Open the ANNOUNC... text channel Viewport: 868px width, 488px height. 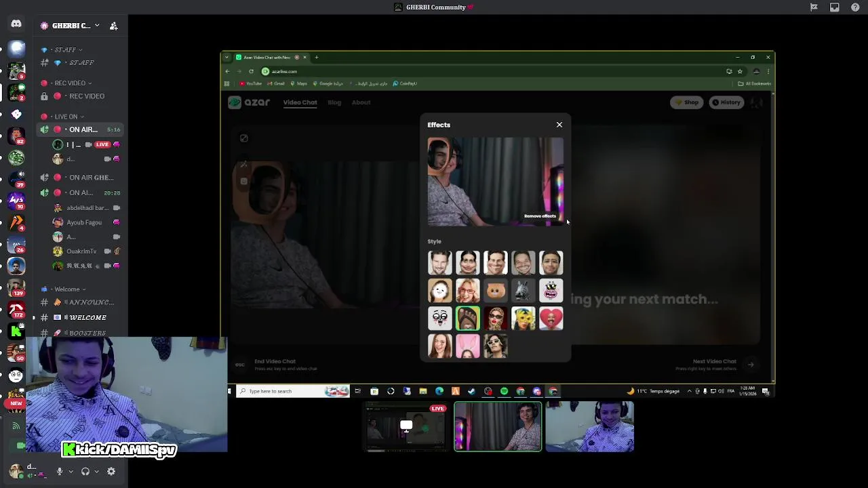(x=80, y=302)
